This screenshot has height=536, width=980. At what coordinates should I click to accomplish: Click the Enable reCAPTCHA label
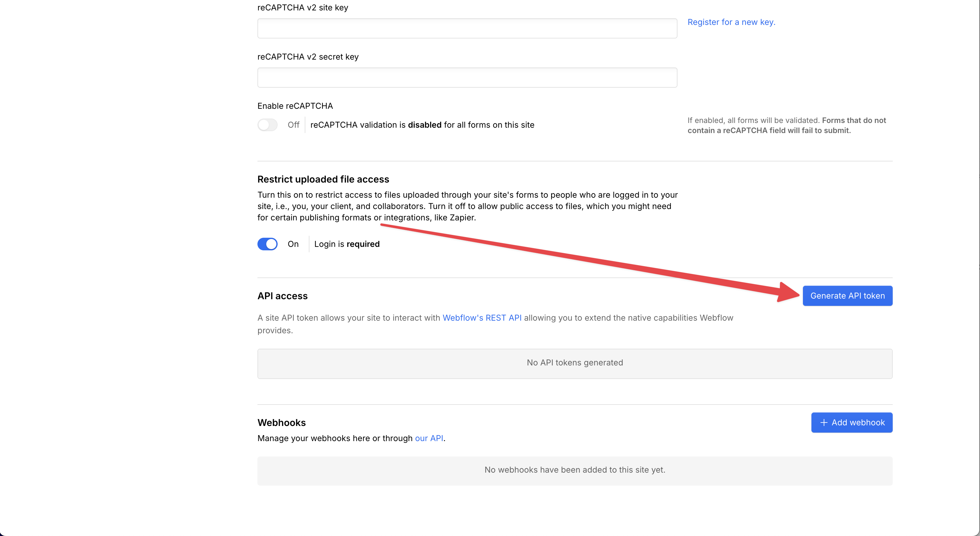pos(295,106)
